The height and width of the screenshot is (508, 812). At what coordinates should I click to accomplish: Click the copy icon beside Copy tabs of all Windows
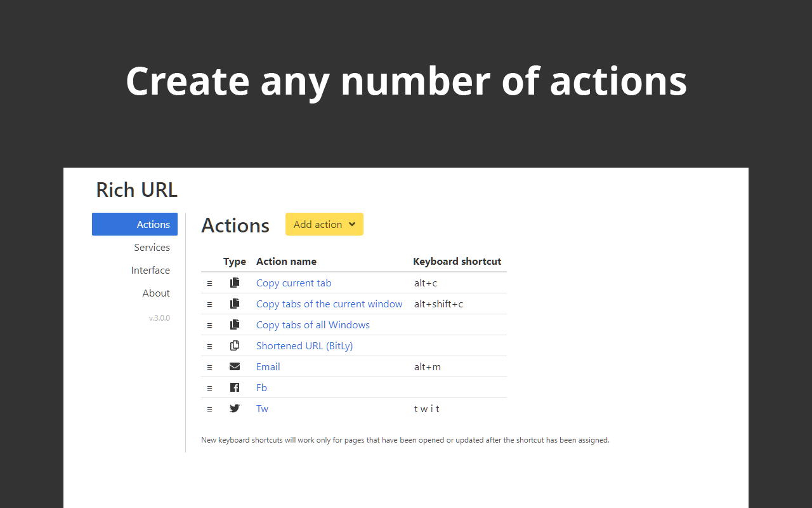pos(235,324)
